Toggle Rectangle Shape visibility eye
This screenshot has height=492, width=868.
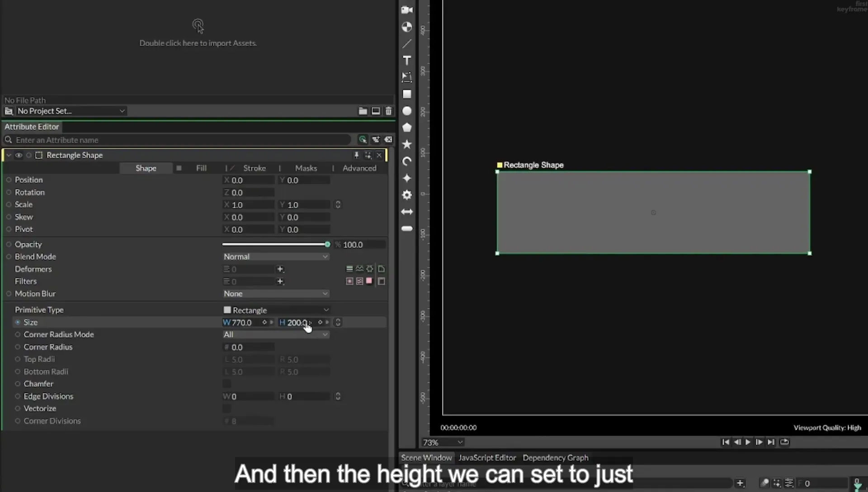point(19,155)
